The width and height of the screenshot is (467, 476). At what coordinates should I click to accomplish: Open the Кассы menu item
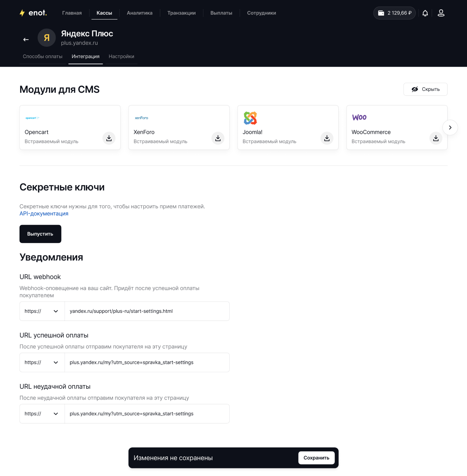click(x=104, y=13)
